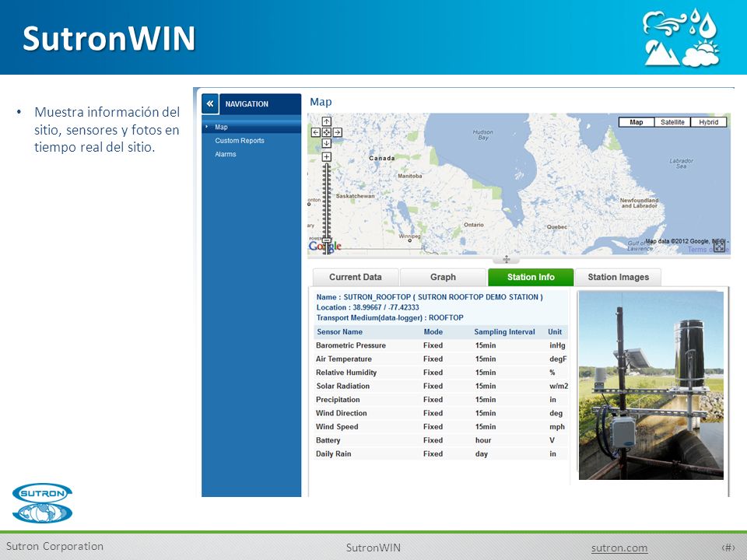Switch to the Graph tab

(x=443, y=277)
